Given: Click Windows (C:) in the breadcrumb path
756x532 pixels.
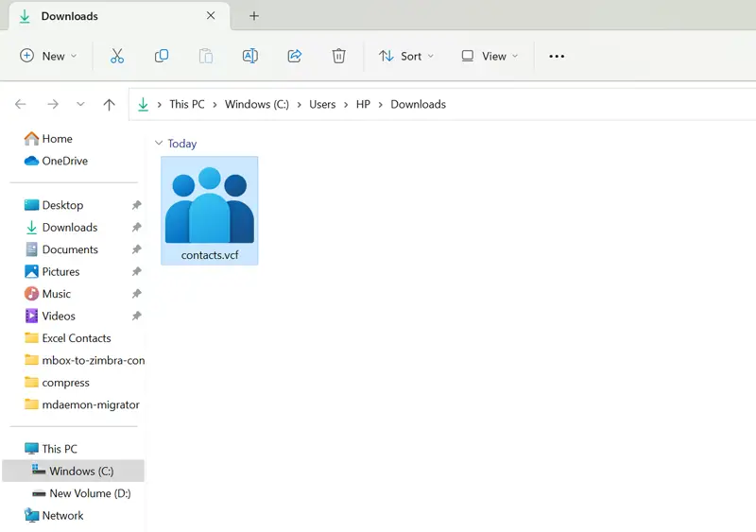Looking at the screenshot, I should pyautogui.click(x=256, y=105).
